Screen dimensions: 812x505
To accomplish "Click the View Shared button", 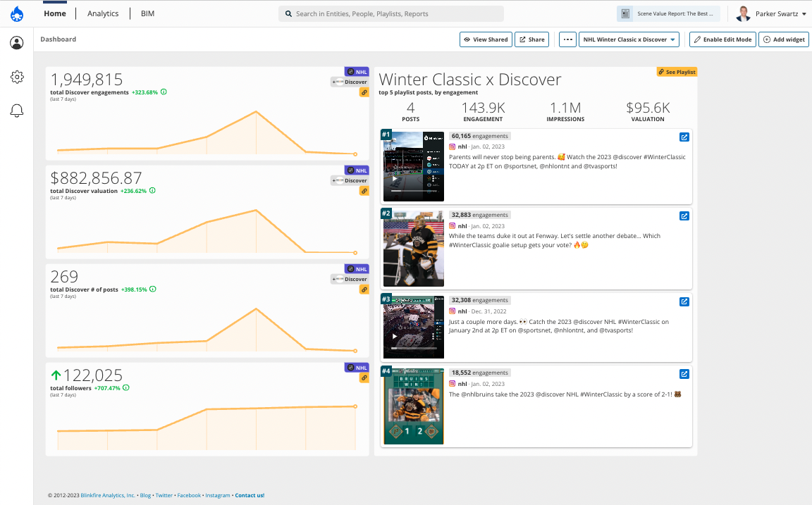I will tap(486, 39).
